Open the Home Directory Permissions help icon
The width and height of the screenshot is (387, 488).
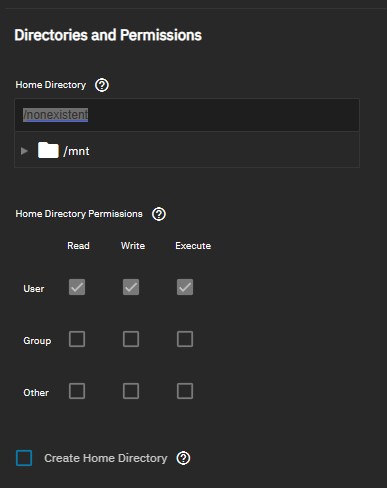click(159, 214)
